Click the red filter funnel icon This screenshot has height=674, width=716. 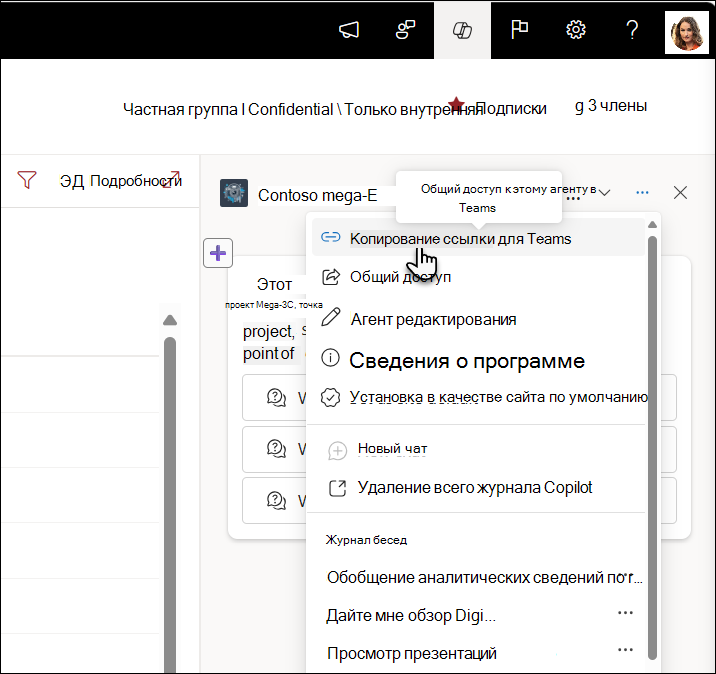pos(26,180)
